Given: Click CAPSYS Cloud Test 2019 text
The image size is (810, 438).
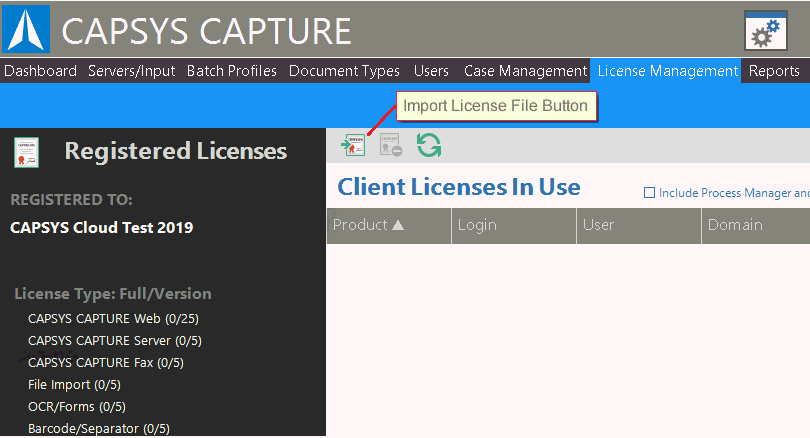Looking at the screenshot, I should point(101,227).
